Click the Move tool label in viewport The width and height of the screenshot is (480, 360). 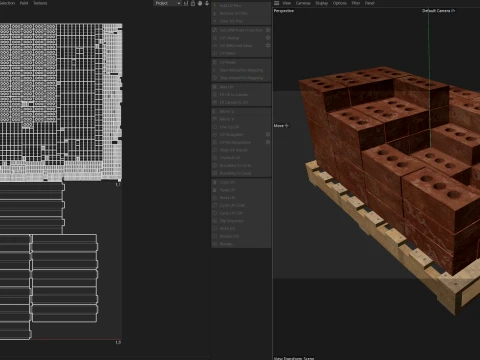point(281,126)
